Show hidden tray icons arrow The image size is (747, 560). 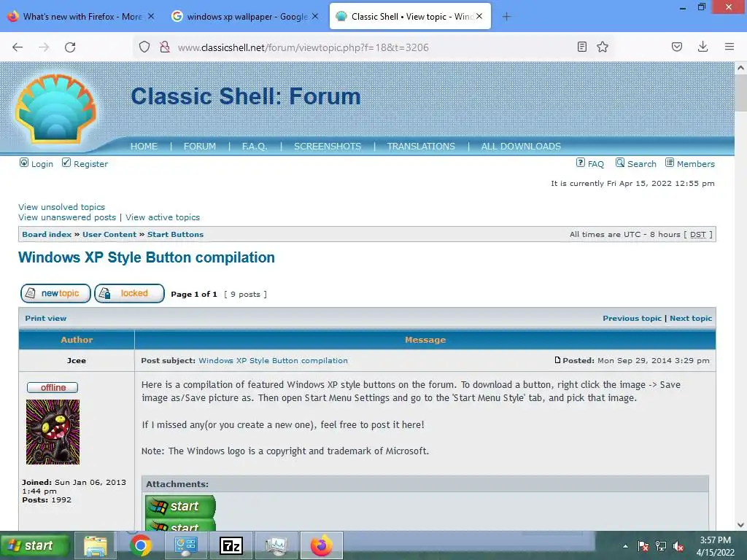[625, 546]
